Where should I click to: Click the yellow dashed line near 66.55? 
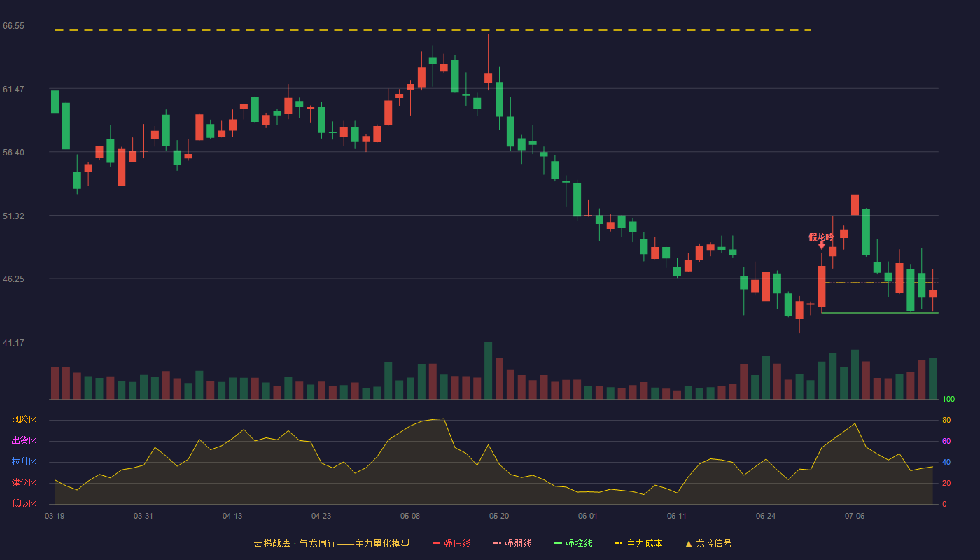433,30
